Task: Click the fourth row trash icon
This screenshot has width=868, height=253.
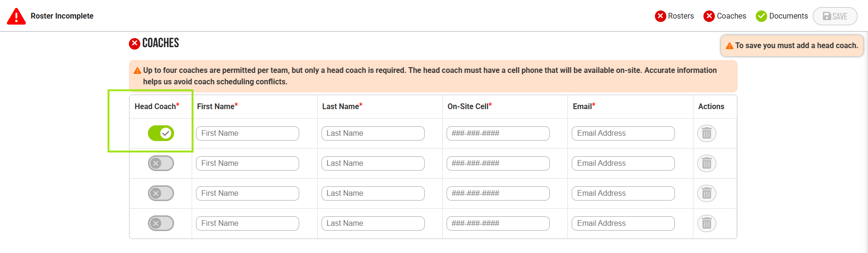Action: pos(706,223)
